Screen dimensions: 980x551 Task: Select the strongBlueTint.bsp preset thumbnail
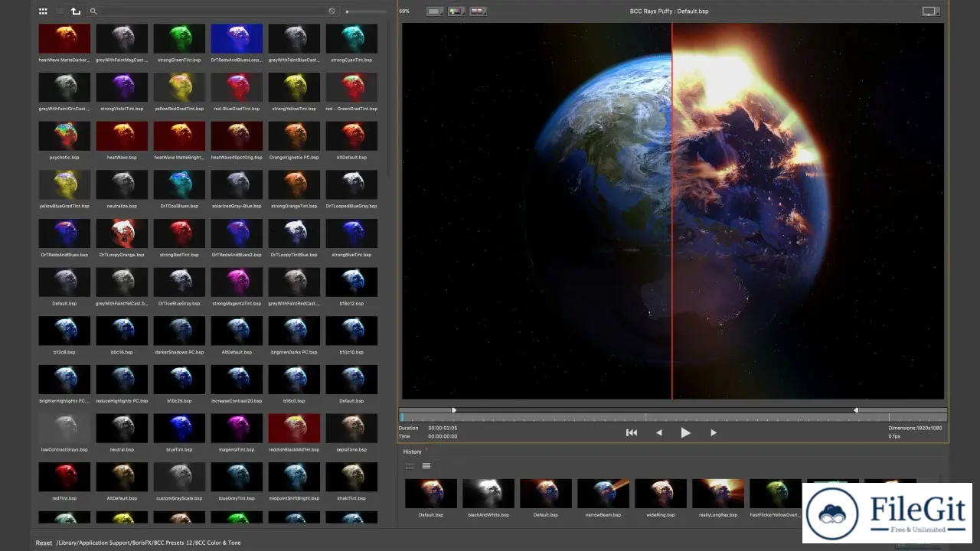tap(351, 233)
